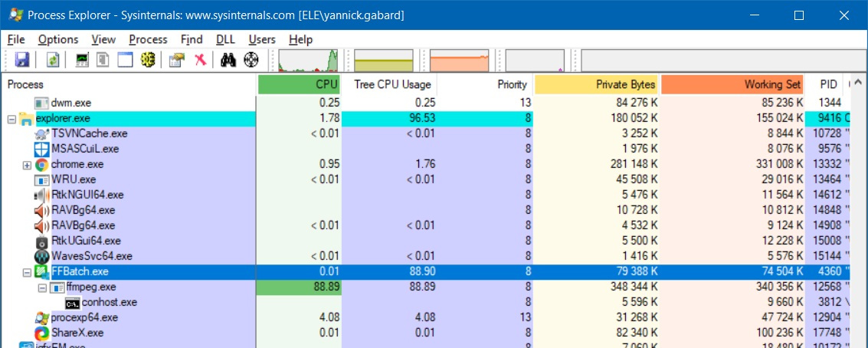868x348 pixels.
Task: Sort by the CPU column header
Action: coord(299,85)
